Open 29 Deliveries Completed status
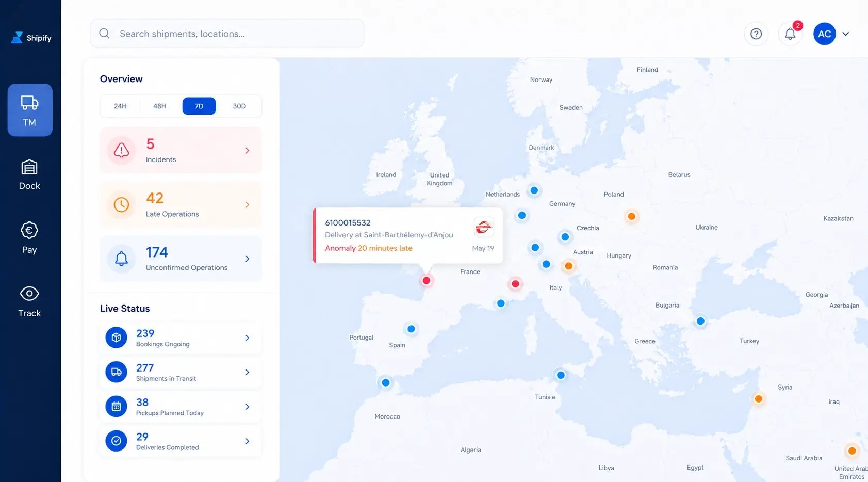868x482 pixels. [181, 441]
